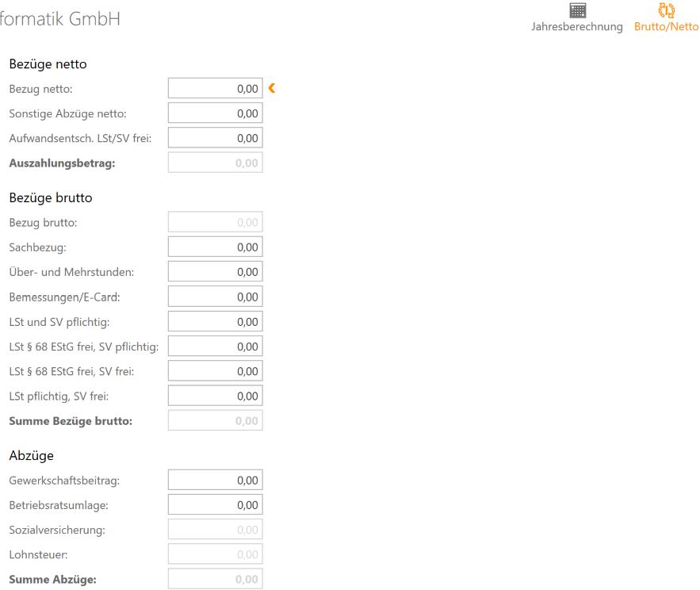Click the Über- und Mehrstunden field
The height and width of the screenshot is (590, 700).
click(215, 272)
